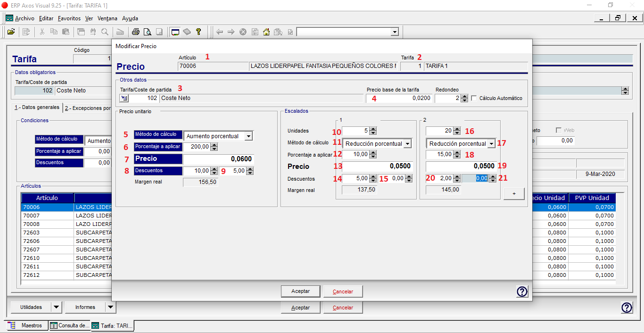
Task: Click the printer icon in toolbar
Action: (x=136, y=32)
